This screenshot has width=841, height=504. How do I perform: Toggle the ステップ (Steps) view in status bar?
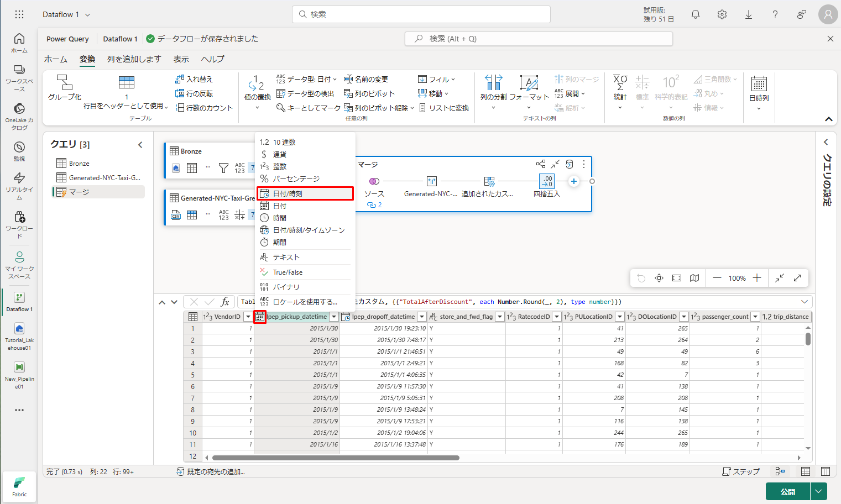click(741, 471)
